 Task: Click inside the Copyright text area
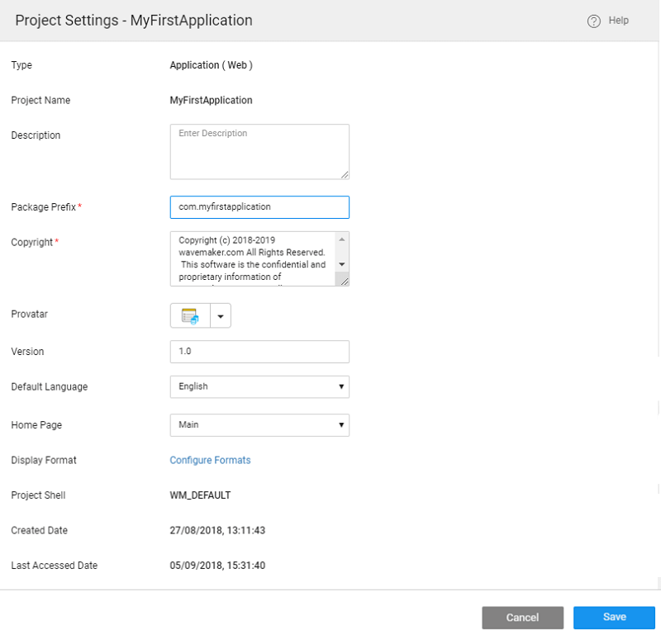(x=252, y=258)
